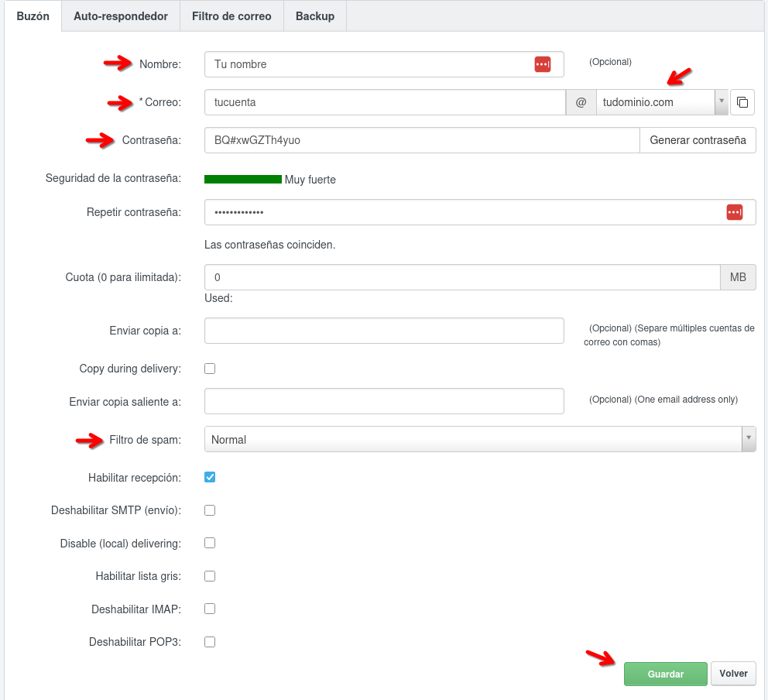
Task: Enable Deshabilitar SMTP (envío) checkbox
Action: (x=210, y=510)
